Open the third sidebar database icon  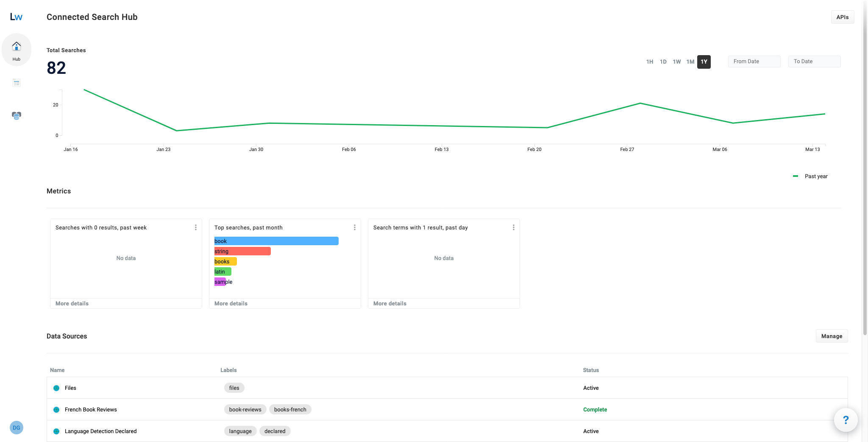17,115
